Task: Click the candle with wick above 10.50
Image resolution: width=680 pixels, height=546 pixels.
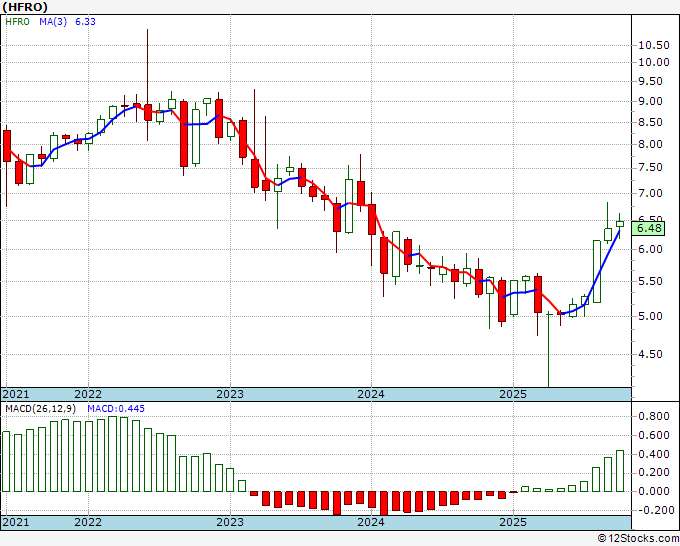Action: [148, 112]
